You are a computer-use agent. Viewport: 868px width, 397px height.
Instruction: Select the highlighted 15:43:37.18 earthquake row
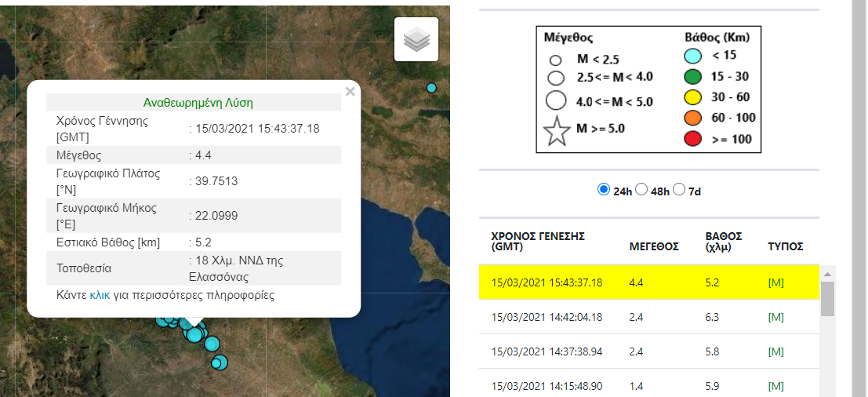pos(648,282)
